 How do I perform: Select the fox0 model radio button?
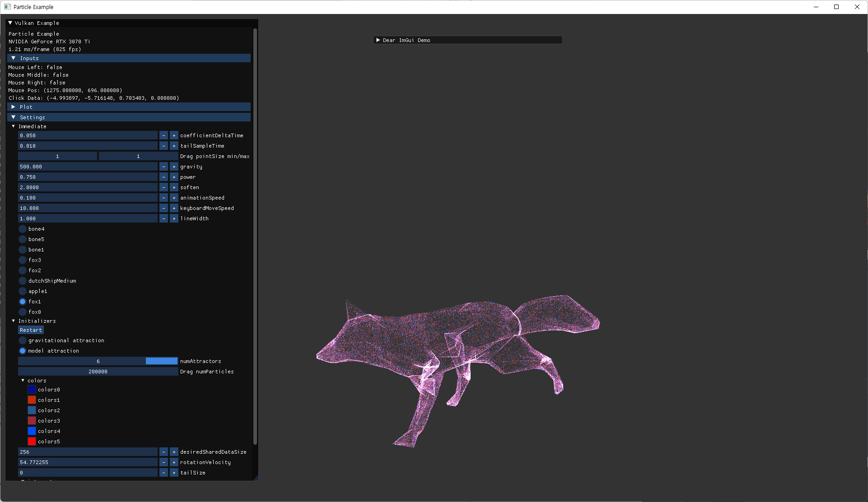(23, 312)
